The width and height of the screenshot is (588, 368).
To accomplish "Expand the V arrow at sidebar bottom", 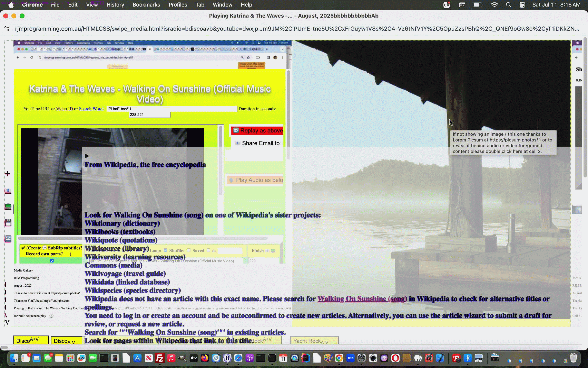I will click(7, 323).
